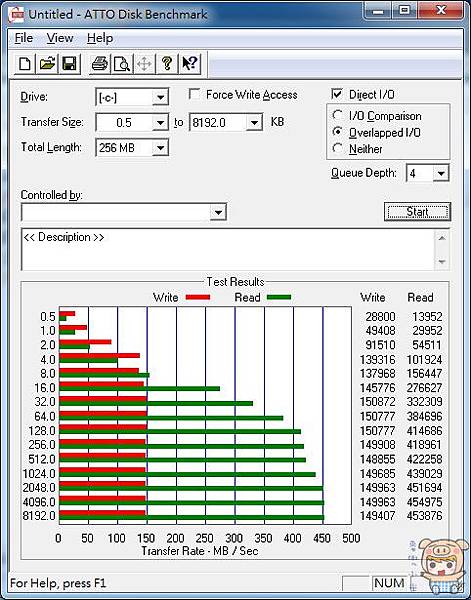Enable Force Write Access checkbox
Screen dimensions: 471x600
194,94
